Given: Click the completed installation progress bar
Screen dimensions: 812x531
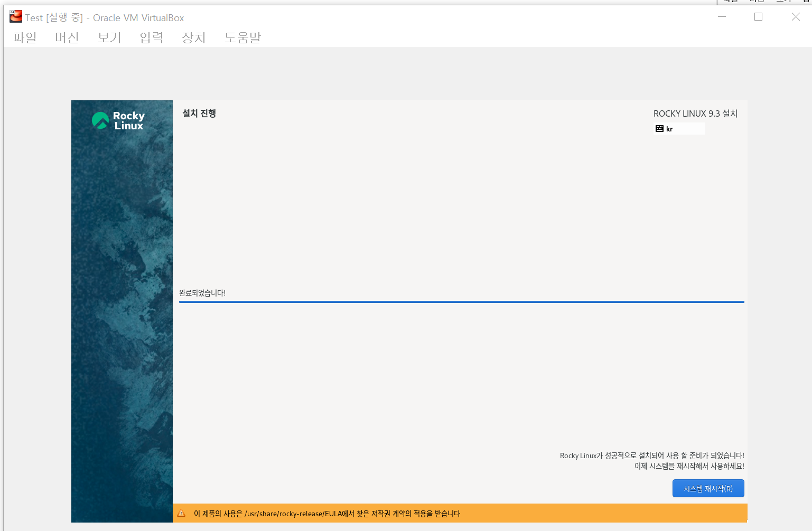Looking at the screenshot, I should click(x=461, y=302).
